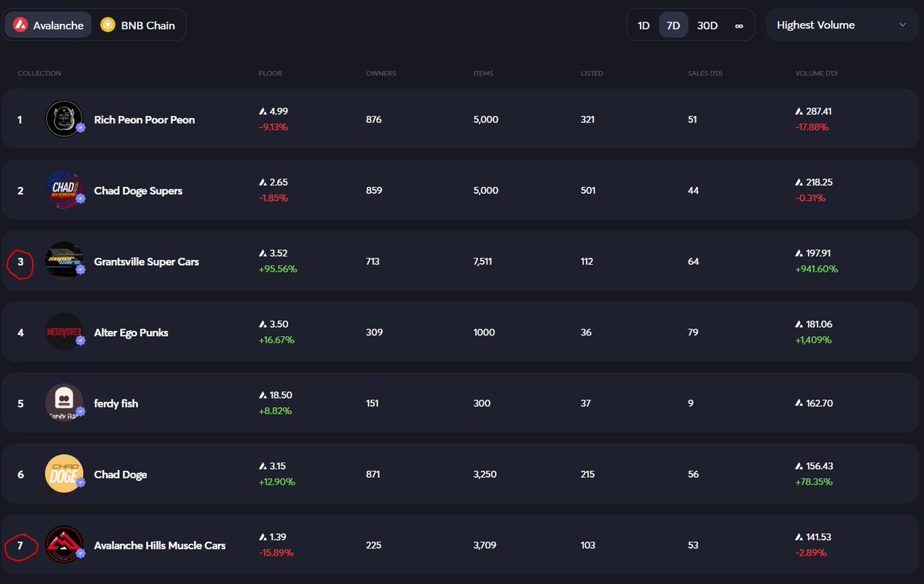Image resolution: width=924 pixels, height=584 pixels.
Task: Click the -15.89% floor change
Action: pyautogui.click(x=276, y=552)
